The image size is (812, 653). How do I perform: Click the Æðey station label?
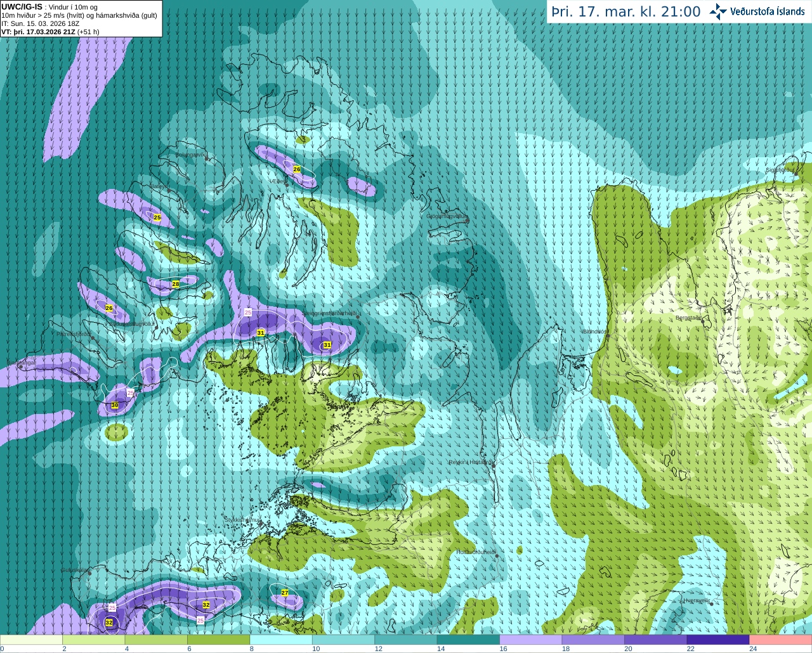click(x=277, y=181)
